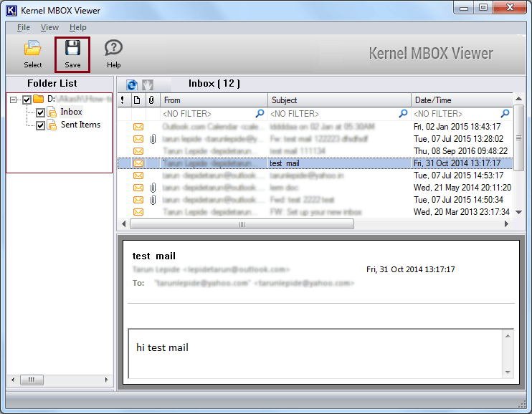532x414 pixels.
Task: Sort by document type column icon
Action: (137, 100)
